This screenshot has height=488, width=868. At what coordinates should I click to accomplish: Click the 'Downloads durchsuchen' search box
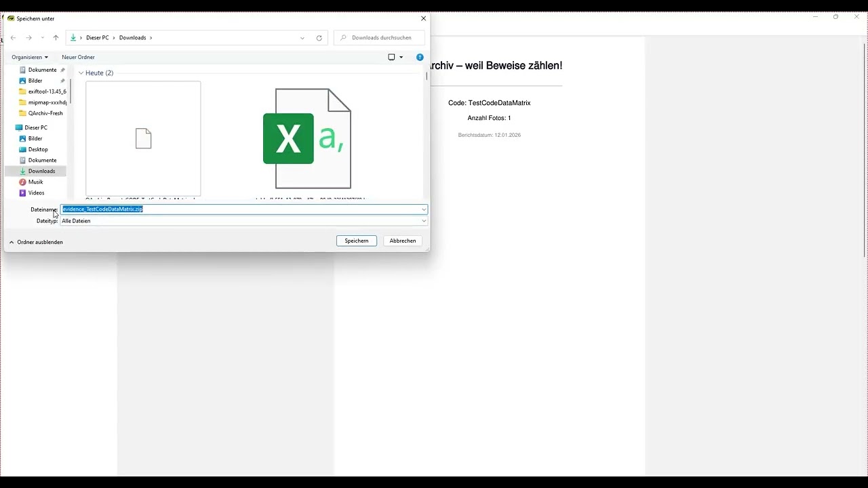point(380,38)
